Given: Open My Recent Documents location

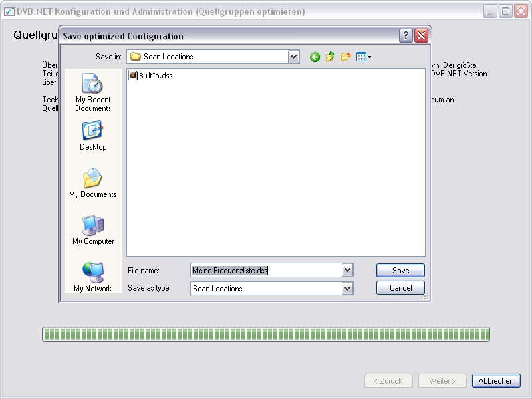Looking at the screenshot, I should tap(93, 92).
